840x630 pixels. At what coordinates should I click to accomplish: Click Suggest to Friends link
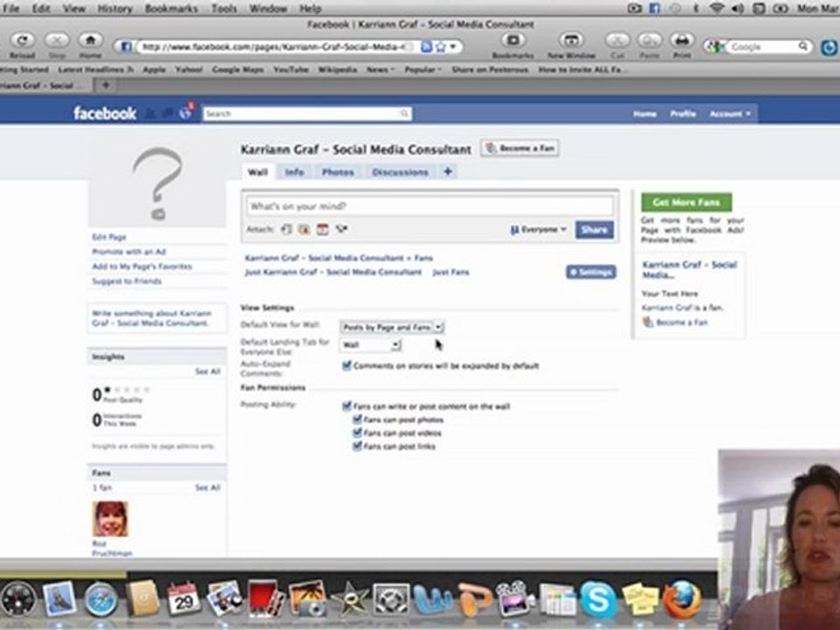[x=127, y=281]
